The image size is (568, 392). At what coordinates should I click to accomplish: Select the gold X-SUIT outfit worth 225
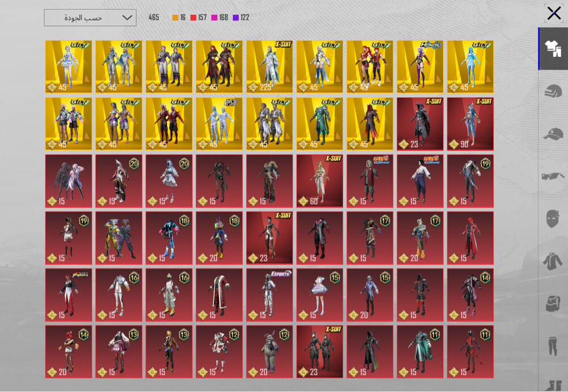269,66
